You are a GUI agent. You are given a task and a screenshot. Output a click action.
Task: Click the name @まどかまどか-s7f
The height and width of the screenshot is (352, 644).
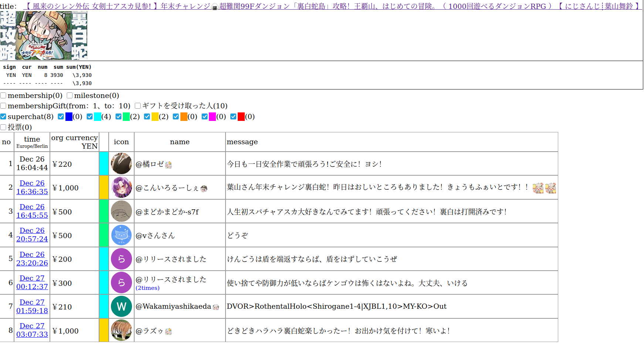click(x=167, y=212)
